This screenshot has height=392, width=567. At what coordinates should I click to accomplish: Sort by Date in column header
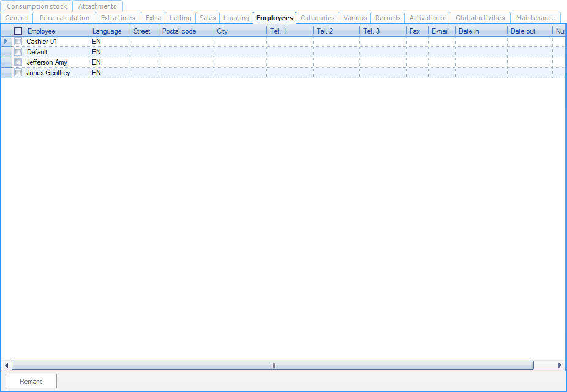481,31
